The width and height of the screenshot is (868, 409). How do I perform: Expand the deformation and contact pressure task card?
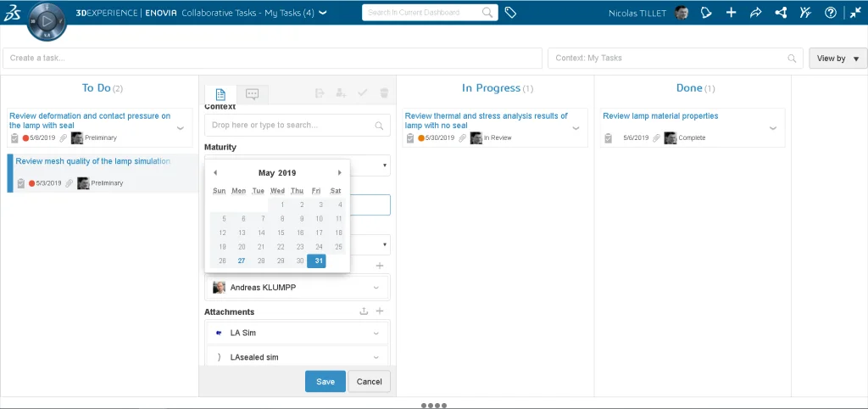181,128
